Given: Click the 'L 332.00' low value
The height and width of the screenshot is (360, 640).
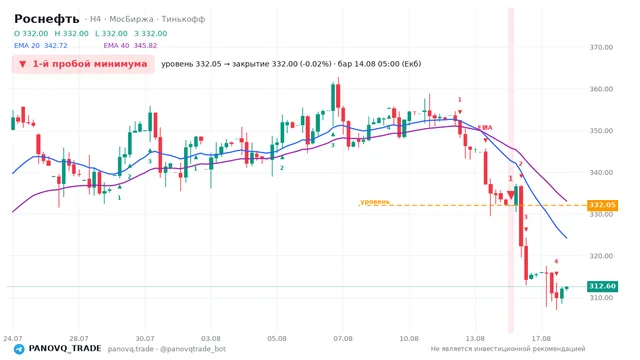Looking at the screenshot, I should pyautogui.click(x=111, y=33).
